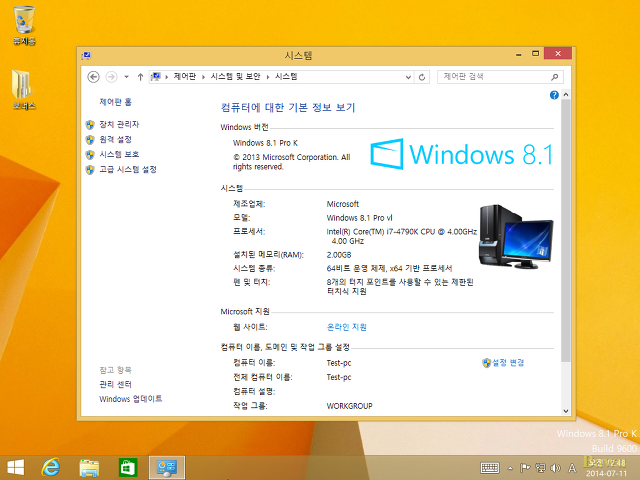The width and height of the screenshot is (640, 480).
Task: Click the forward navigation arrow
Action: [x=111, y=77]
